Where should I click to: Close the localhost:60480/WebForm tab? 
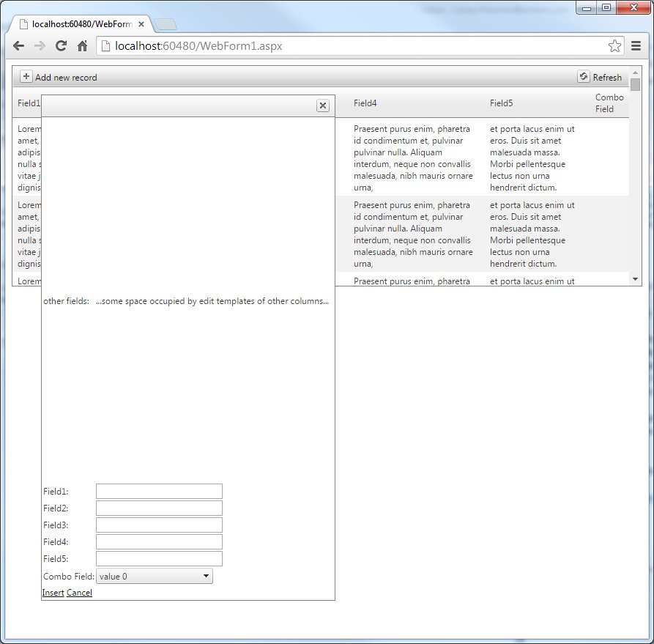coord(141,24)
